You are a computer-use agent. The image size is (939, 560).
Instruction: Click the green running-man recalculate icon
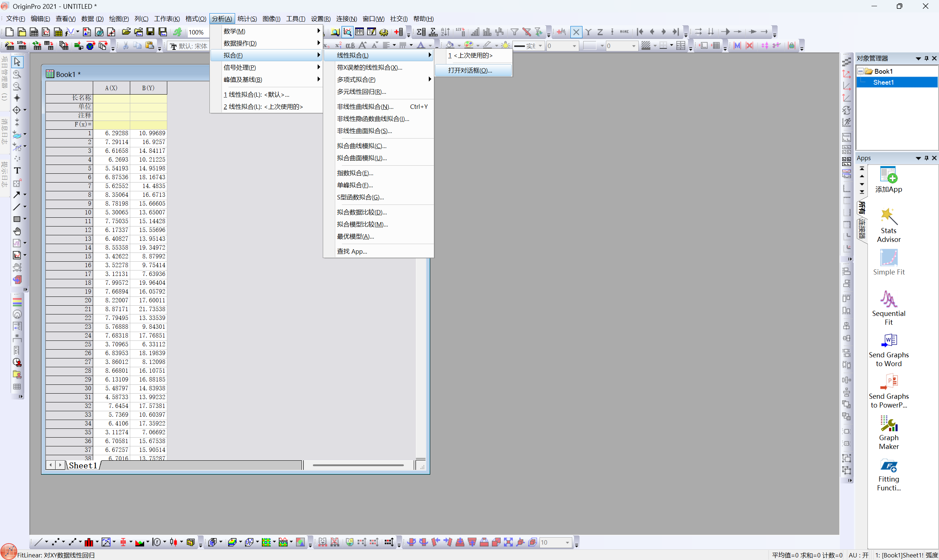click(x=178, y=32)
